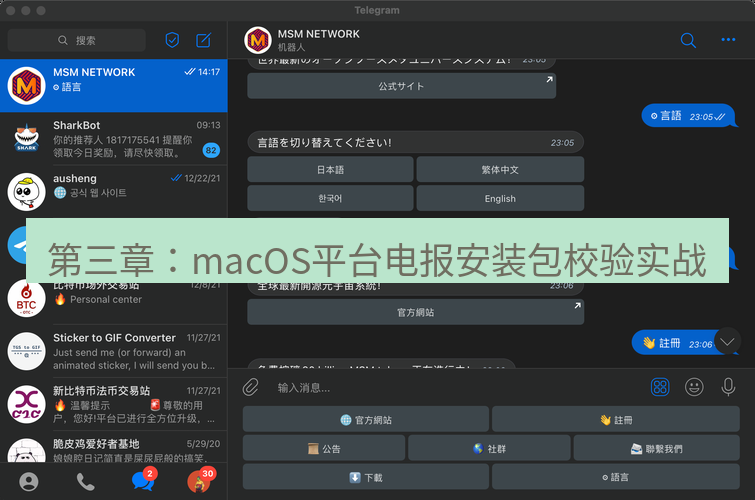Toggle the bot keyboard icon

coord(660,387)
